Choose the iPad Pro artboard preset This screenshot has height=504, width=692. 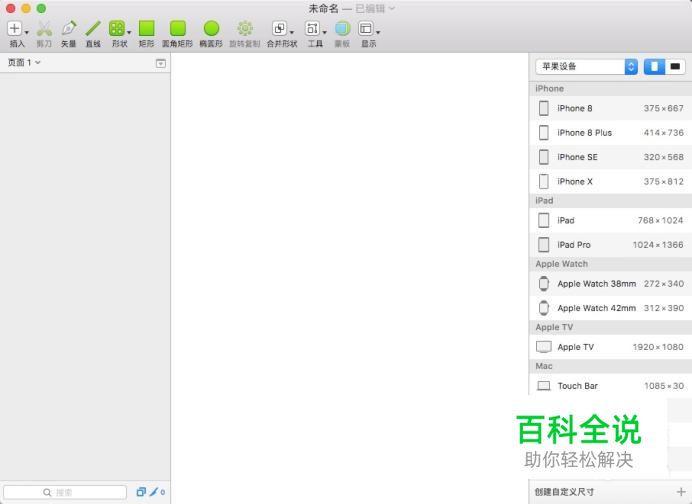click(x=610, y=244)
